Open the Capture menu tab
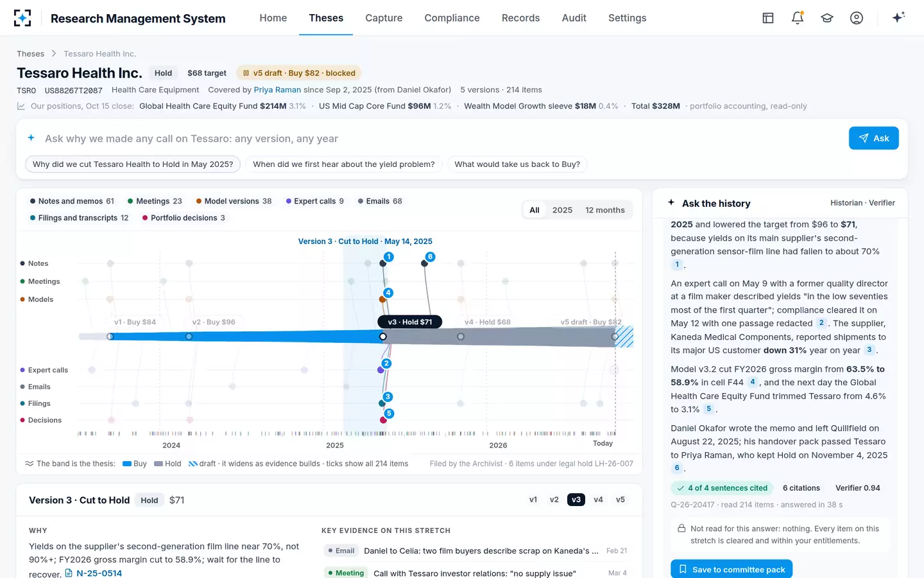This screenshot has height=578, width=924. [x=384, y=18]
